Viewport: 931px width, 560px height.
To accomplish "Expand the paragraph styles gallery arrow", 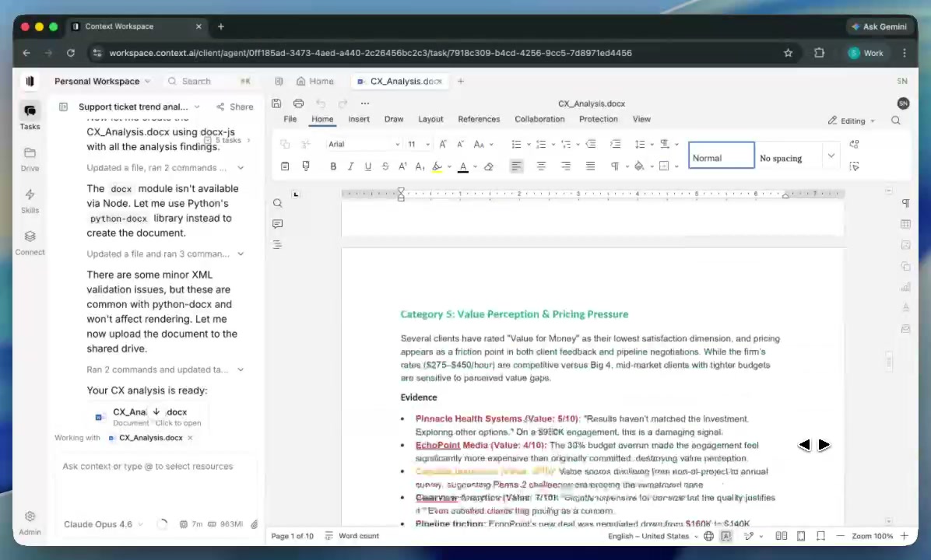I will 831,156.
